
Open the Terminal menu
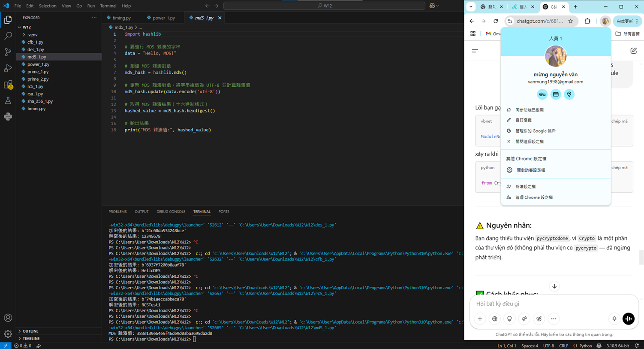(108, 6)
